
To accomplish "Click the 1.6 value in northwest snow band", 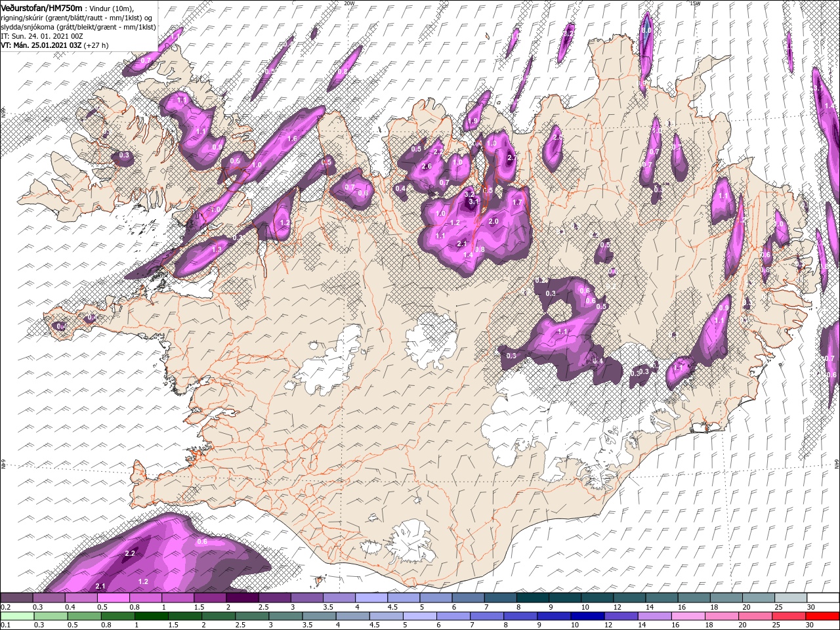I will coord(293,138).
